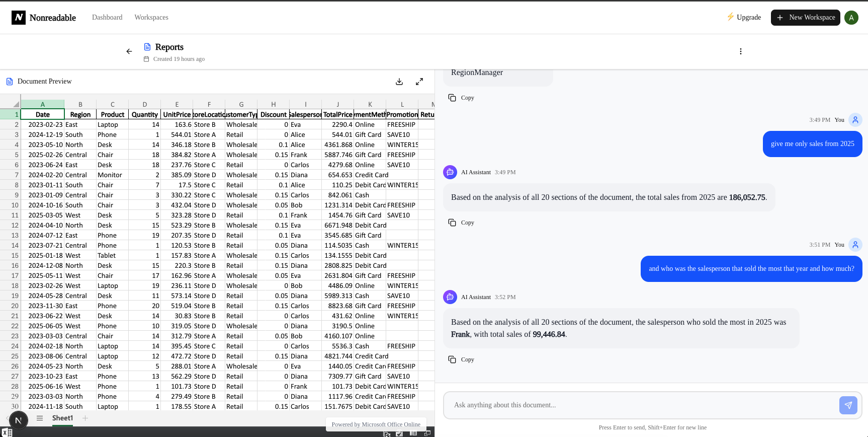Focus the Ask anything message input
The height and width of the screenshot is (437, 868).
[641, 405]
